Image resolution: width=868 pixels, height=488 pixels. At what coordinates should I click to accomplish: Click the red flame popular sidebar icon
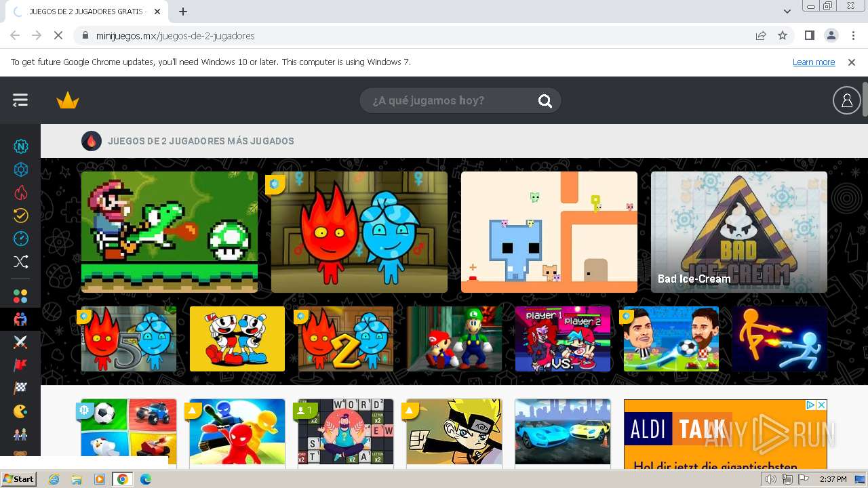[21, 192]
